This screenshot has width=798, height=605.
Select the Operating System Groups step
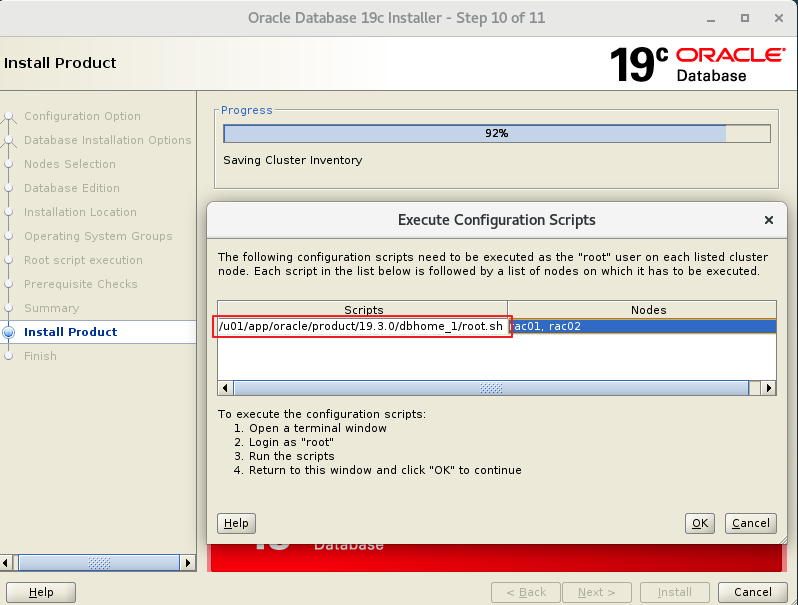click(98, 236)
